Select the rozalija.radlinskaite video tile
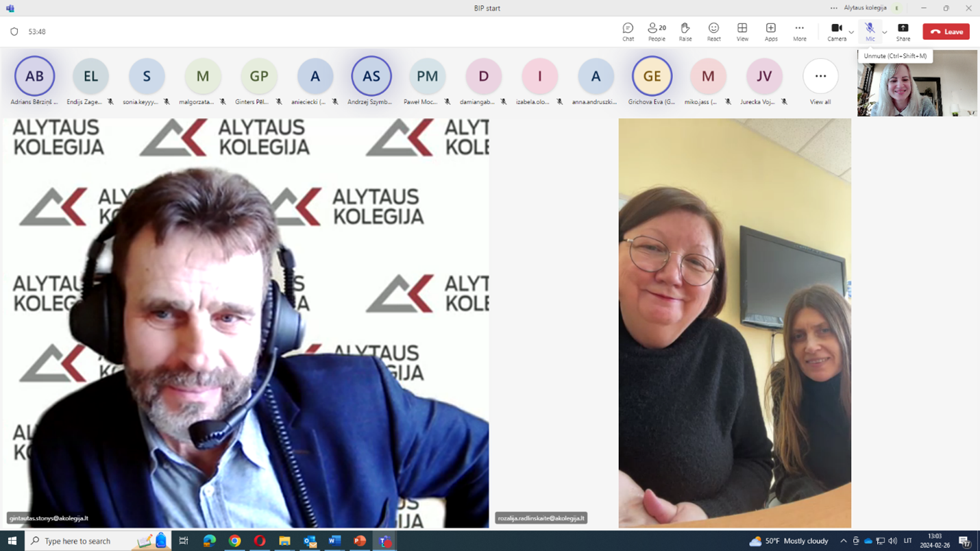The height and width of the screenshot is (551, 980). (735, 323)
